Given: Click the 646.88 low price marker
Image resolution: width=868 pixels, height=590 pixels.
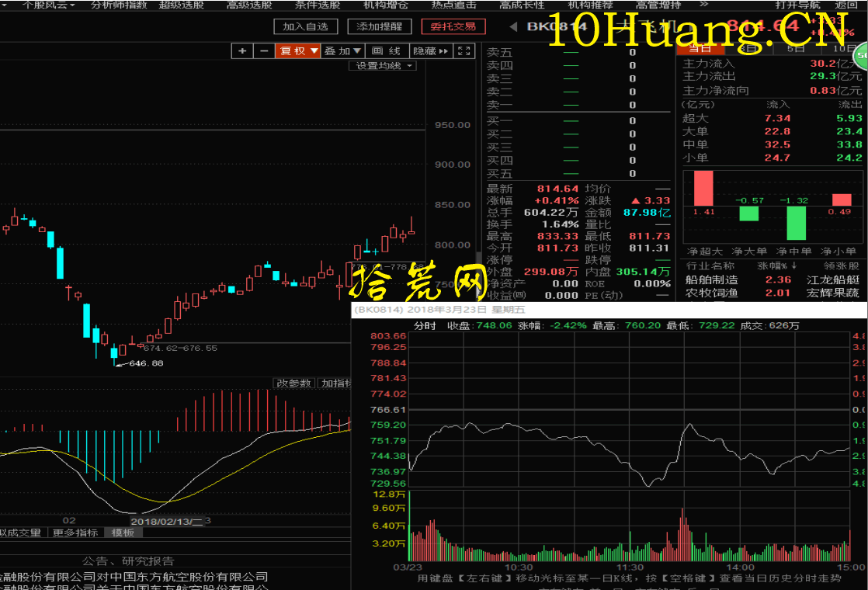Looking at the screenshot, I should point(146,363).
